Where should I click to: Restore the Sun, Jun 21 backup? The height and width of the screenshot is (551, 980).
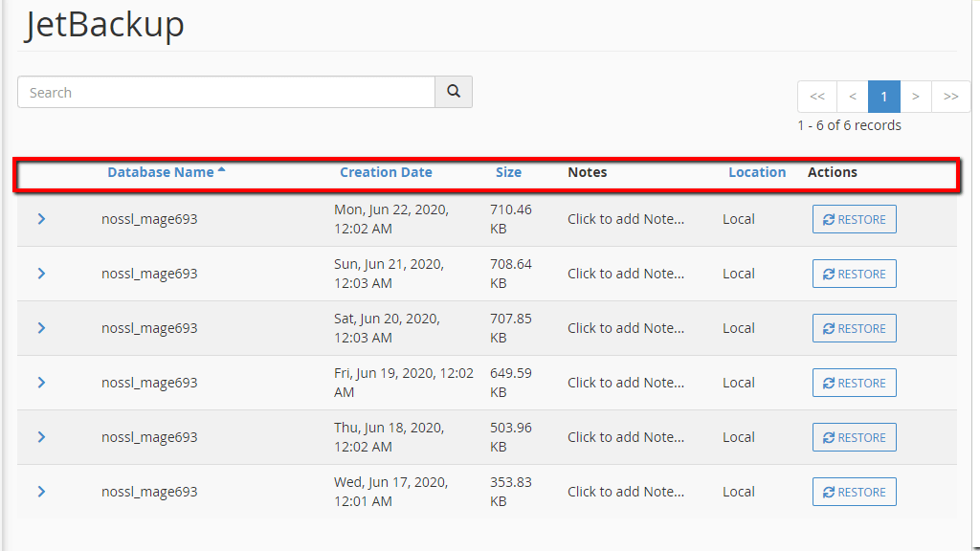(x=855, y=274)
